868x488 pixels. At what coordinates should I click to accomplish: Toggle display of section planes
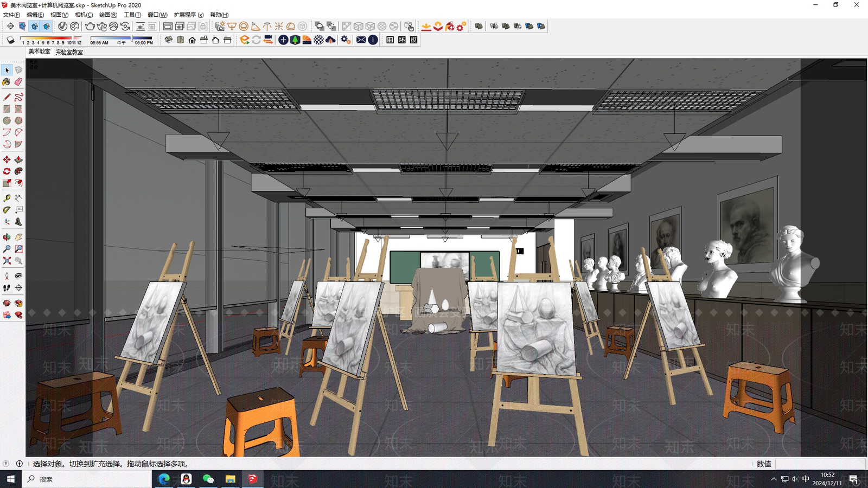[22, 26]
